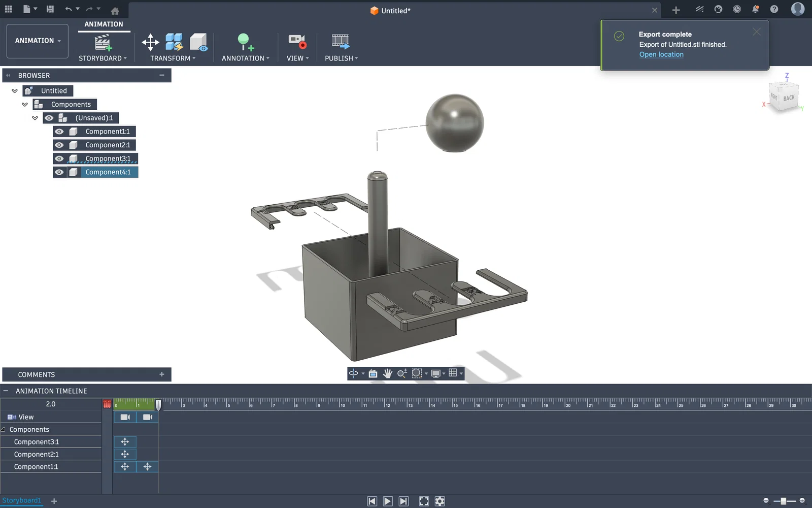Open the Publish video icon

tap(341, 42)
